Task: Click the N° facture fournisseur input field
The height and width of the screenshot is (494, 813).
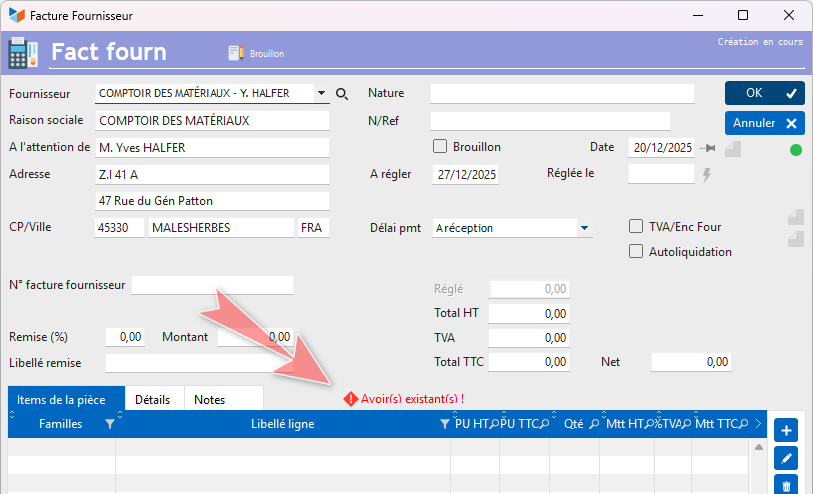Action: tap(212, 285)
